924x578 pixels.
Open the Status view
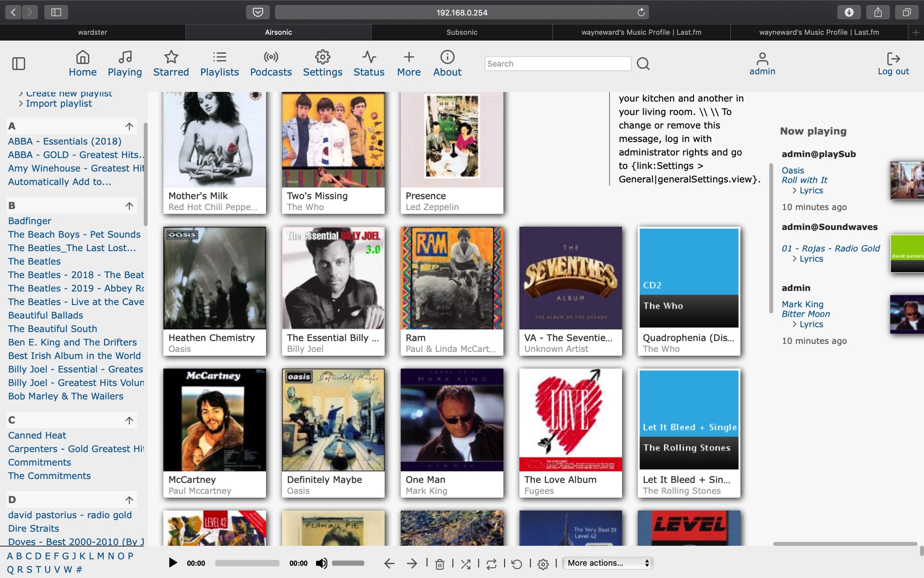coord(369,64)
